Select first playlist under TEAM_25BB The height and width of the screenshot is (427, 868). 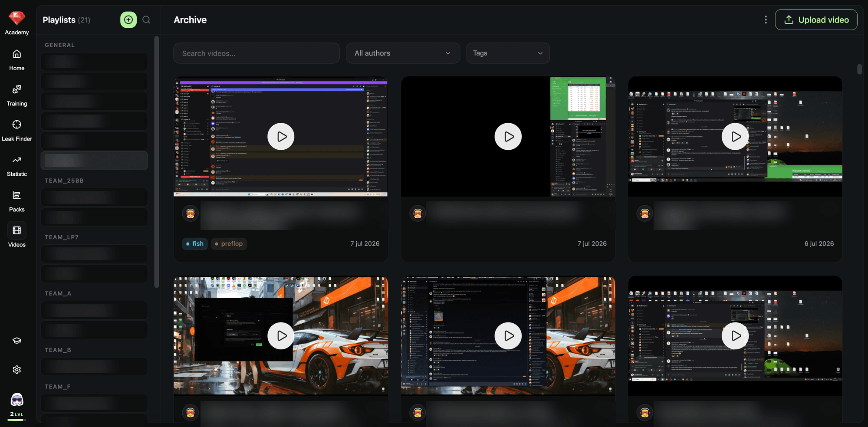[x=94, y=197]
